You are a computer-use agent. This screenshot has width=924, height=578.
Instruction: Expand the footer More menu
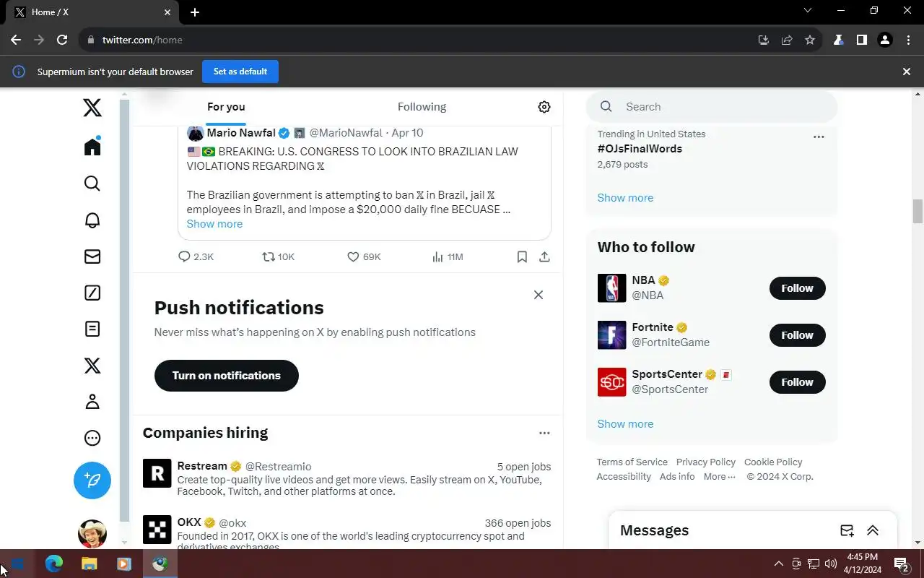pos(720,477)
